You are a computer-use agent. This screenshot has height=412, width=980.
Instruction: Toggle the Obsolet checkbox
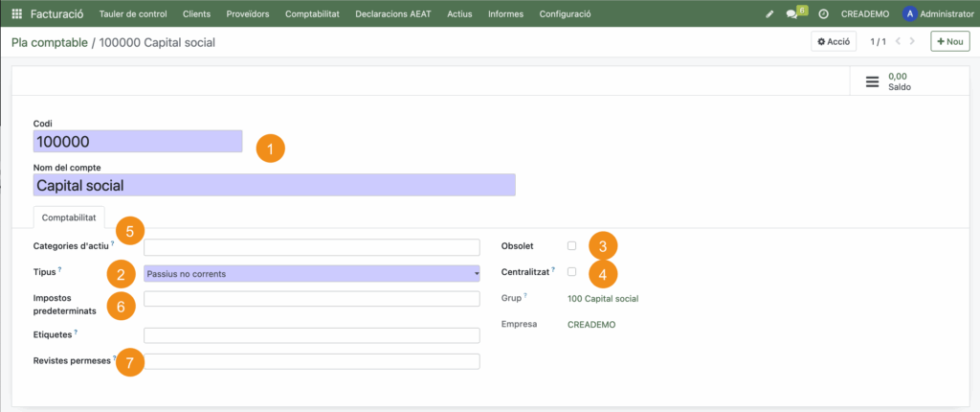click(571, 246)
